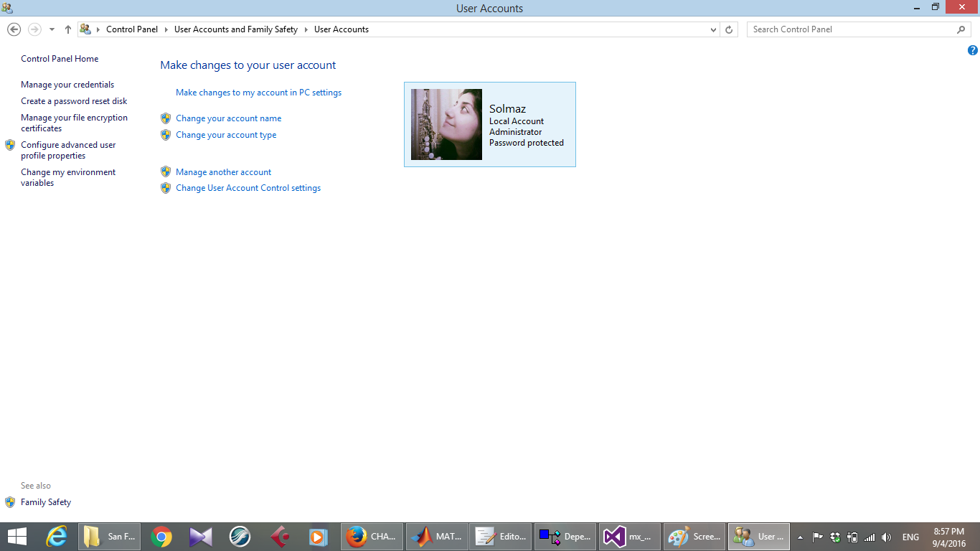The image size is (980, 551).
Task: Switch to Firefox CHA... taskbar window
Action: point(372,537)
